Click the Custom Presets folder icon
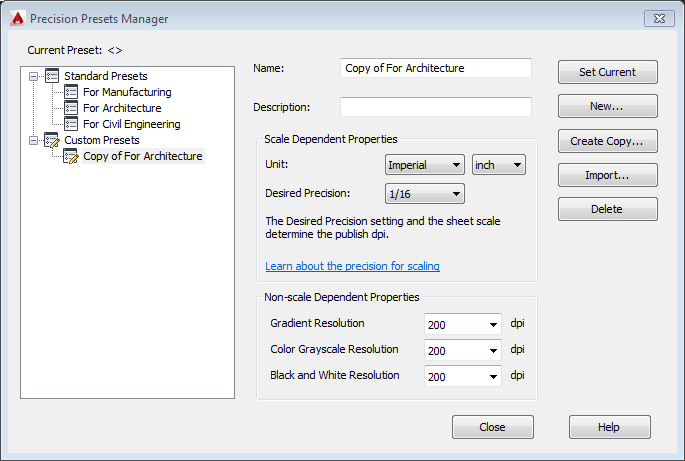The image size is (685, 461). pyautogui.click(x=53, y=140)
